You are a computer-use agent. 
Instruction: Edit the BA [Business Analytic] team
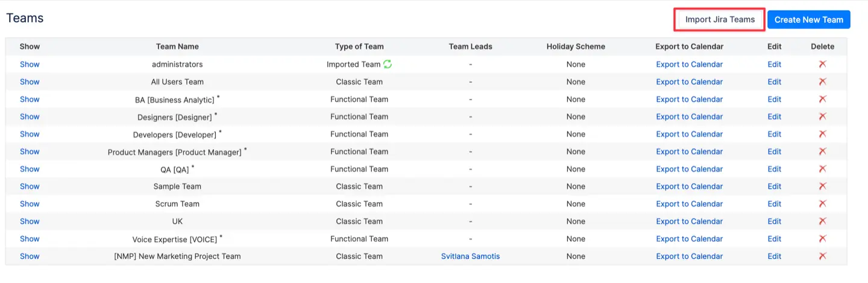pyautogui.click(x=774, y=99)
